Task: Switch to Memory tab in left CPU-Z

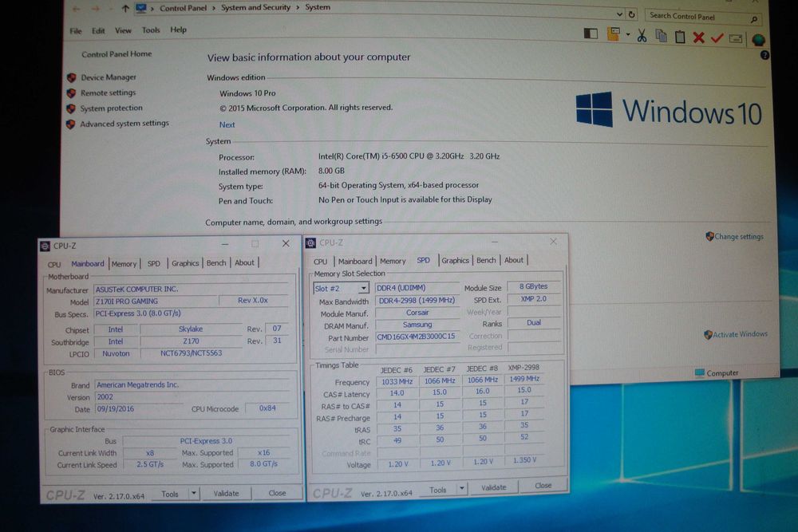Action: [124, 264]
